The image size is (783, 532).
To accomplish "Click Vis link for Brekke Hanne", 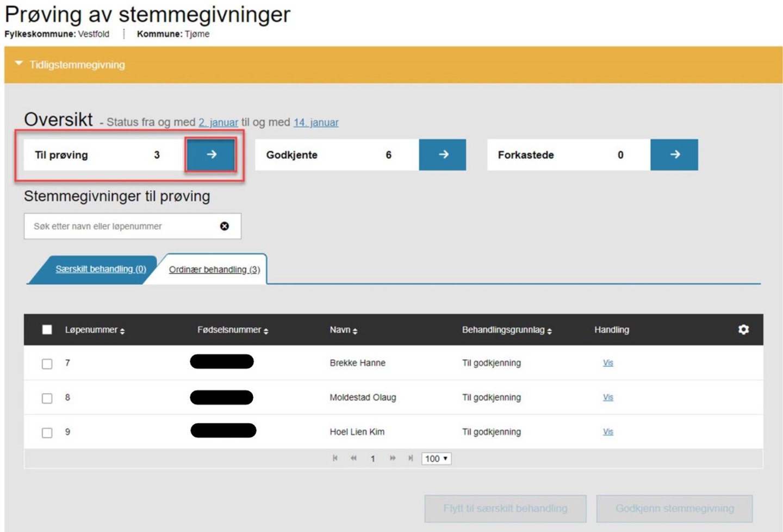I will [608, 363].
